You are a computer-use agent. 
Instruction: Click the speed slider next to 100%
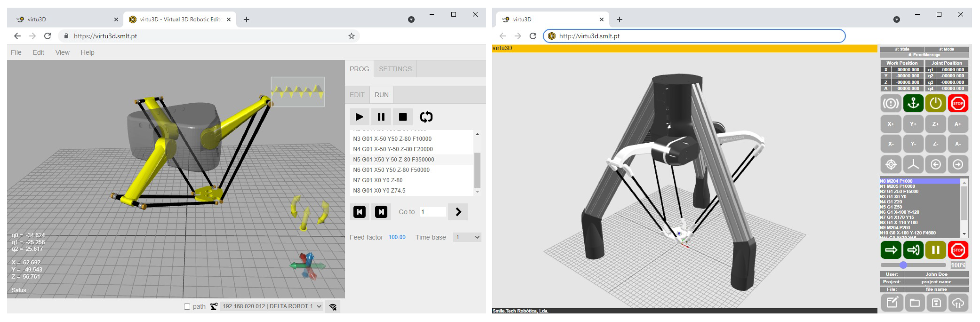[x=903, y=265]
